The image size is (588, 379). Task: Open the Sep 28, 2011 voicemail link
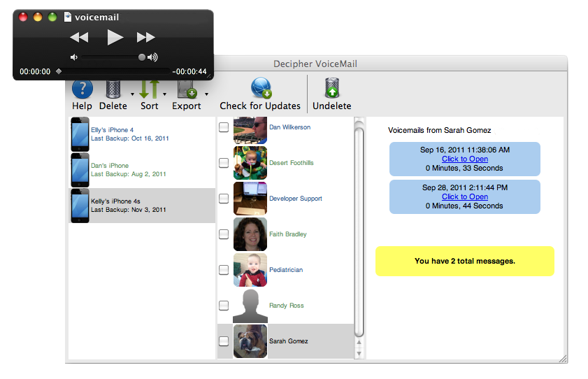coord(465,196)
